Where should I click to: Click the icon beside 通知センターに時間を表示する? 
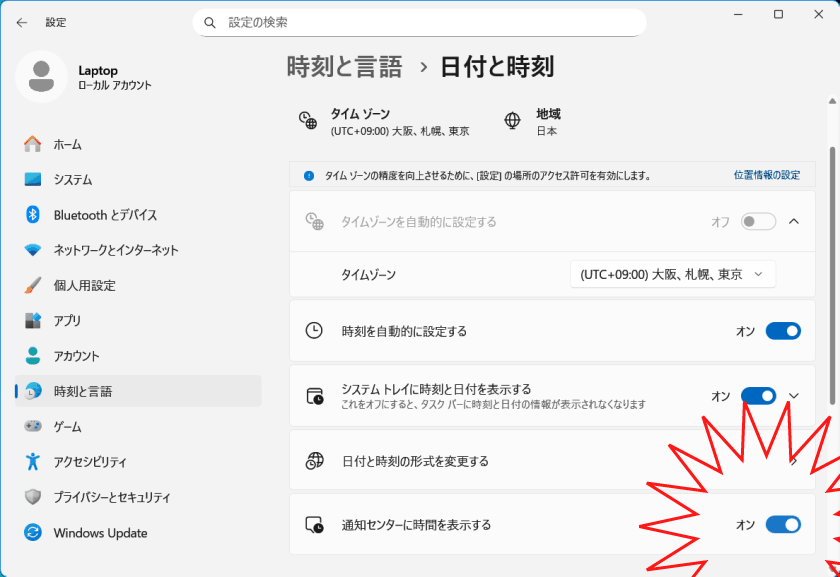(314, 524)
